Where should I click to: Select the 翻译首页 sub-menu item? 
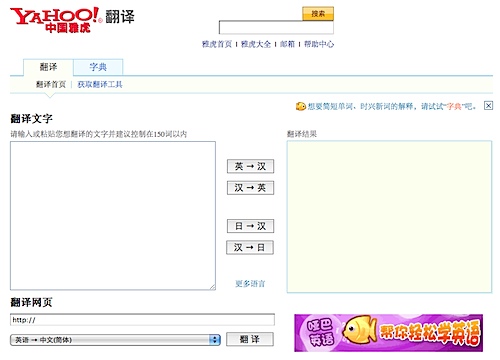[x=51, y=84]
